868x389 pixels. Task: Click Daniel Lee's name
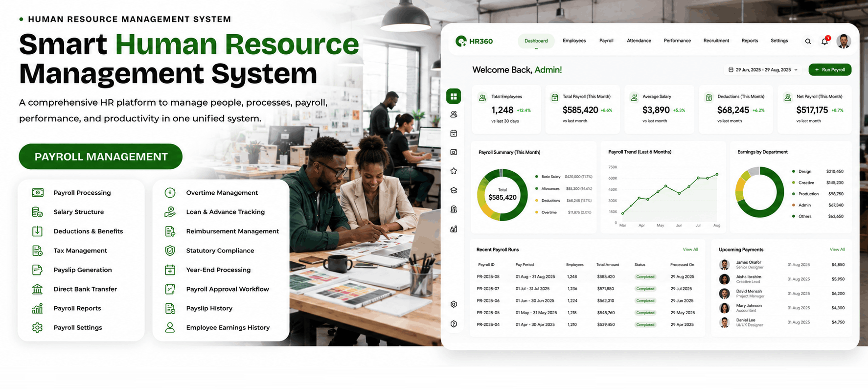746,320
